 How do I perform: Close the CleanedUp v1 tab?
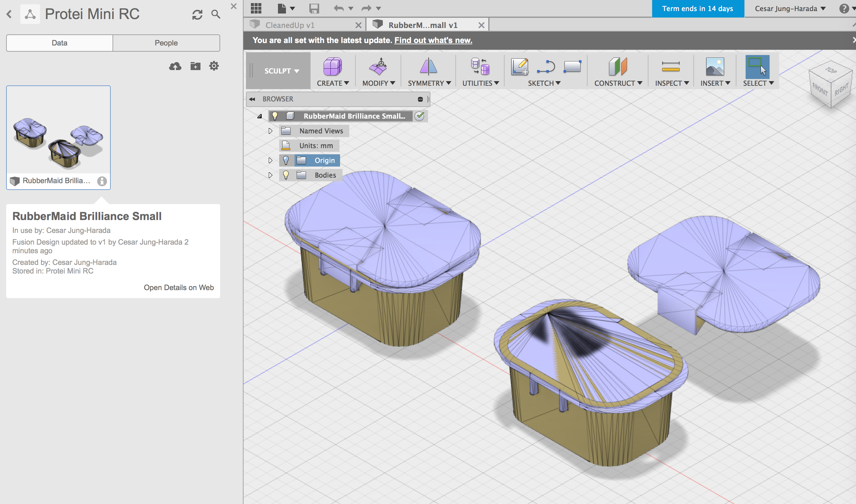(359, 25)
